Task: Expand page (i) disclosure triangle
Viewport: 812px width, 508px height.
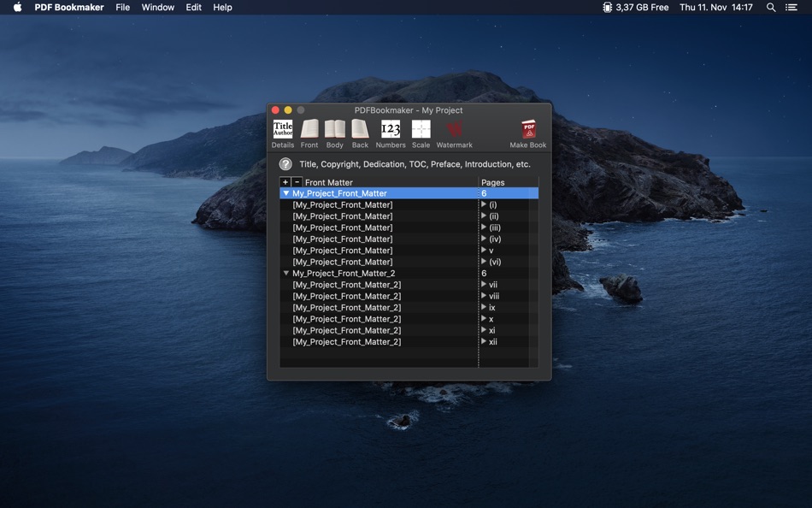Action: (484, 204)
